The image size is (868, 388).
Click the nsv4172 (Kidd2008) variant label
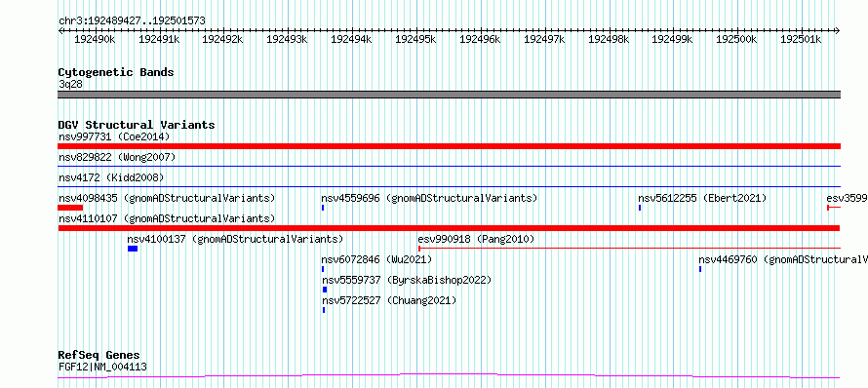pos(111,177)
